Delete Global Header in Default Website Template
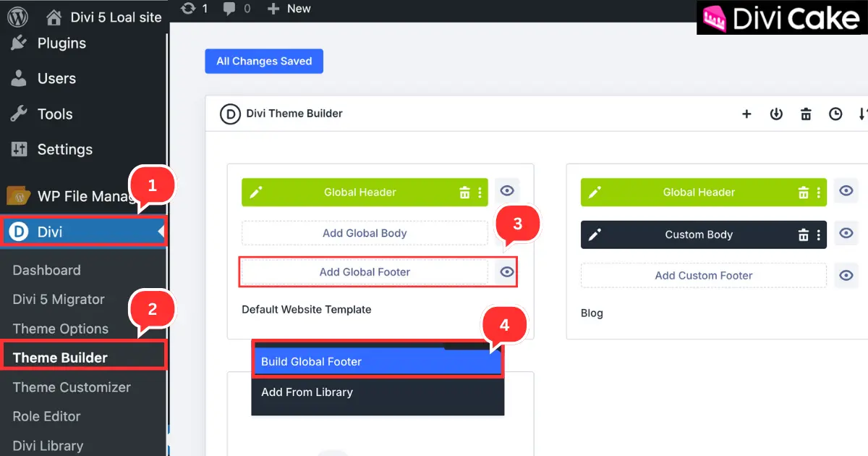The width and height of the screenshot is (868, 456). click(464, 193)
